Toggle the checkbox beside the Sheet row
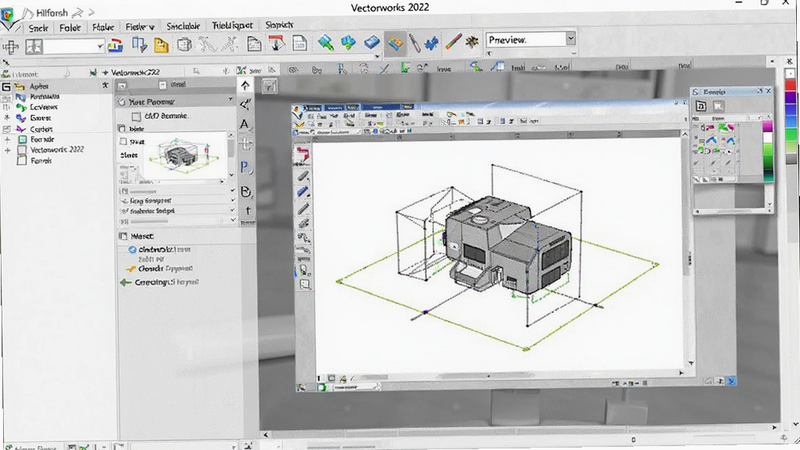Screen dimensions: 800x450 pos(123,141)
